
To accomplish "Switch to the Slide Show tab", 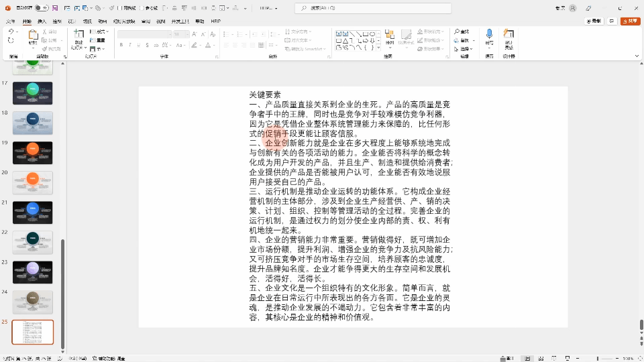I will (123, 21).
